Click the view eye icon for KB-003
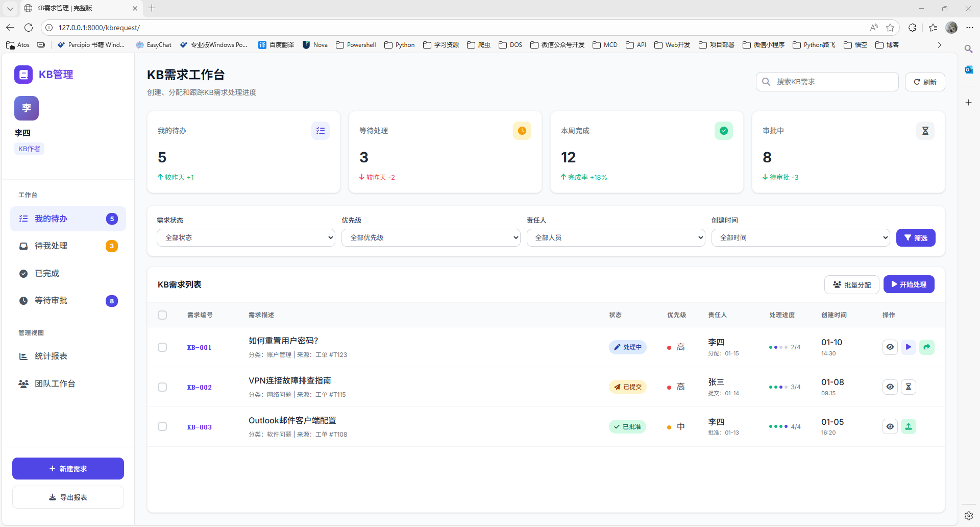 pyautogui.click(x=890, y=427)
